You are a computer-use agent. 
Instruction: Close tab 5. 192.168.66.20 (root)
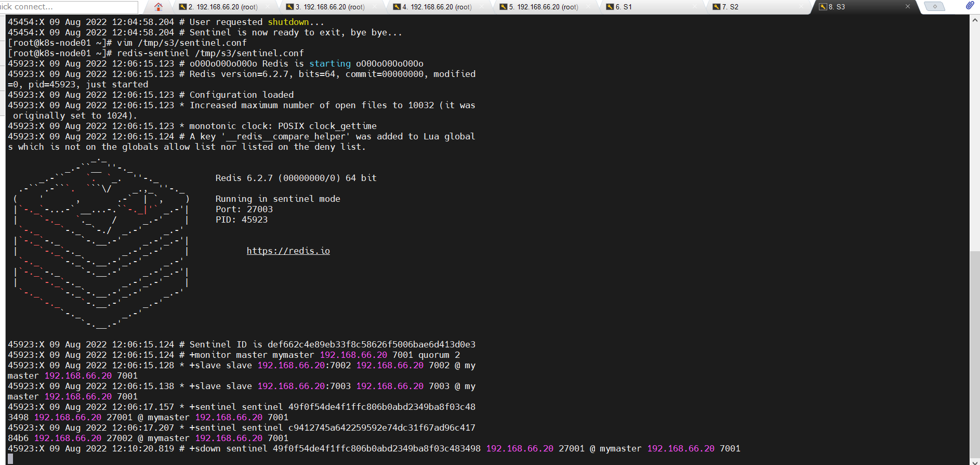(x=588, y=7)
